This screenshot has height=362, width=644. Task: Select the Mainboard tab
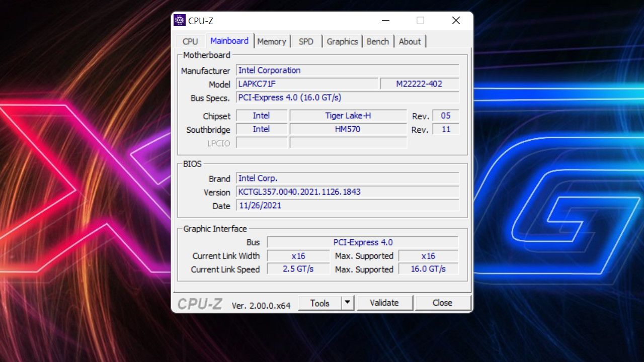[x=229, y=41]
